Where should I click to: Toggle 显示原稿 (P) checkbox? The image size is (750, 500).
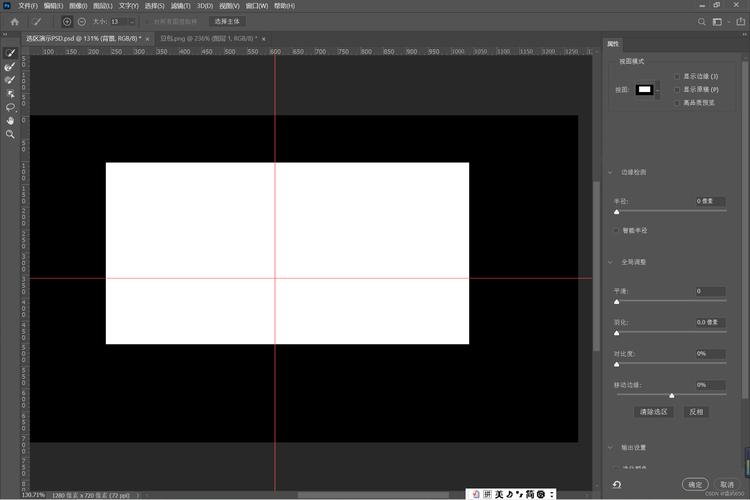pos(677,89)
